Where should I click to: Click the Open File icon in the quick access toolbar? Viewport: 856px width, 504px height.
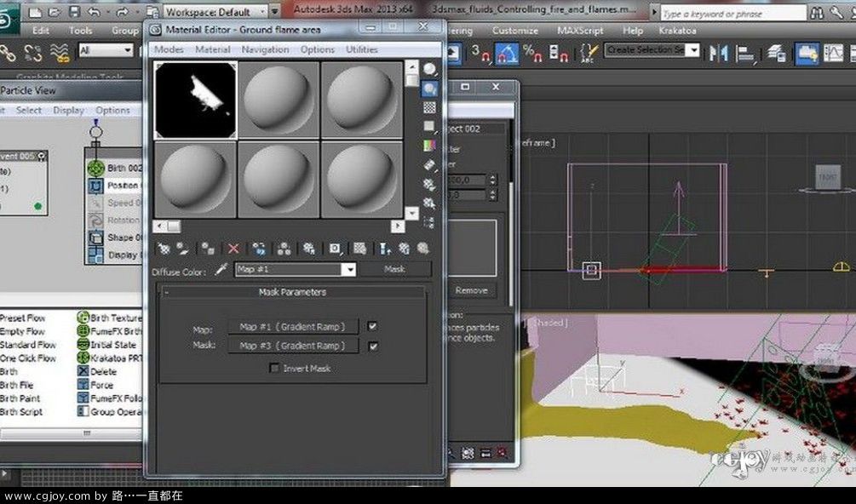[55, 11]
